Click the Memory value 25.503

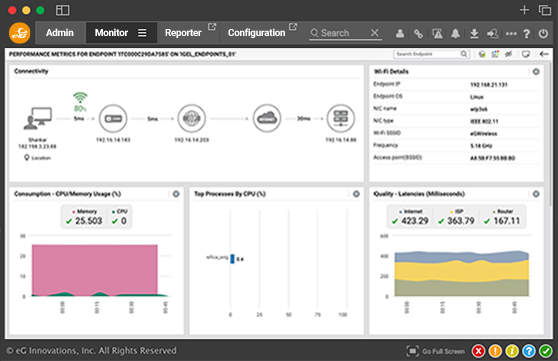pyautogui.click(x=88, y=221)
